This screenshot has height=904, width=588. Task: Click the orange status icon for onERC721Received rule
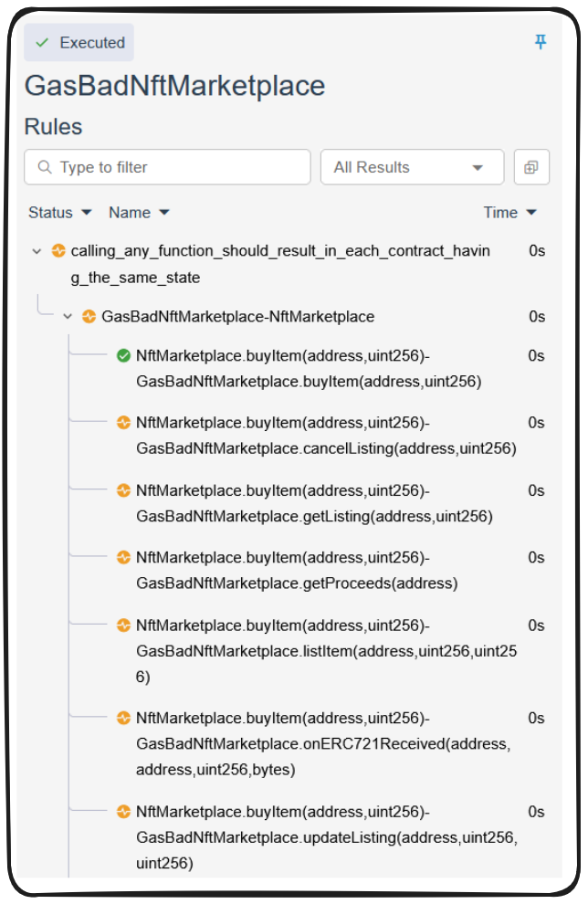123,719
